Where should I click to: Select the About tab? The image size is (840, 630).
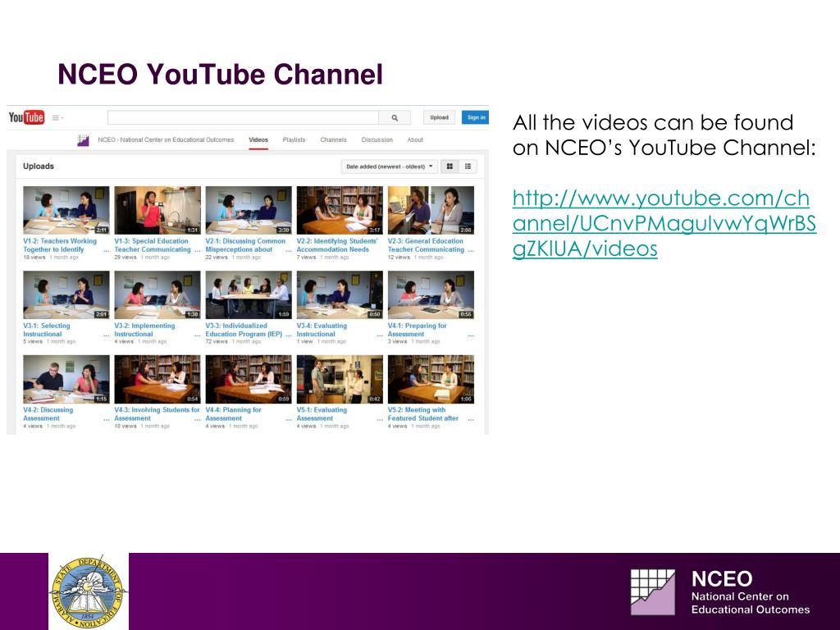pyautogui.click(x=415, y=139)
